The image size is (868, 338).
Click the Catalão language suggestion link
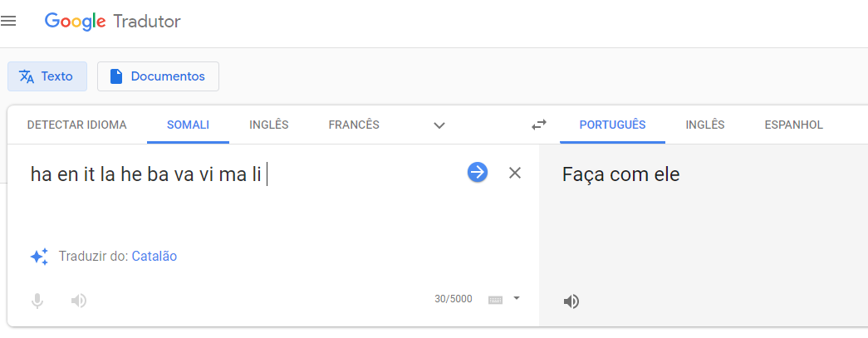(x=154, y=257)
